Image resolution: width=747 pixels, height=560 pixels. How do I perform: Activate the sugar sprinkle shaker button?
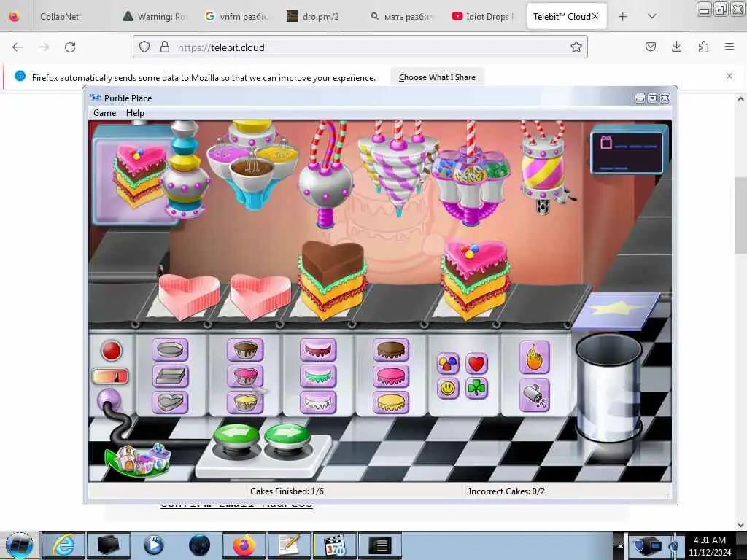click(535, 396)
